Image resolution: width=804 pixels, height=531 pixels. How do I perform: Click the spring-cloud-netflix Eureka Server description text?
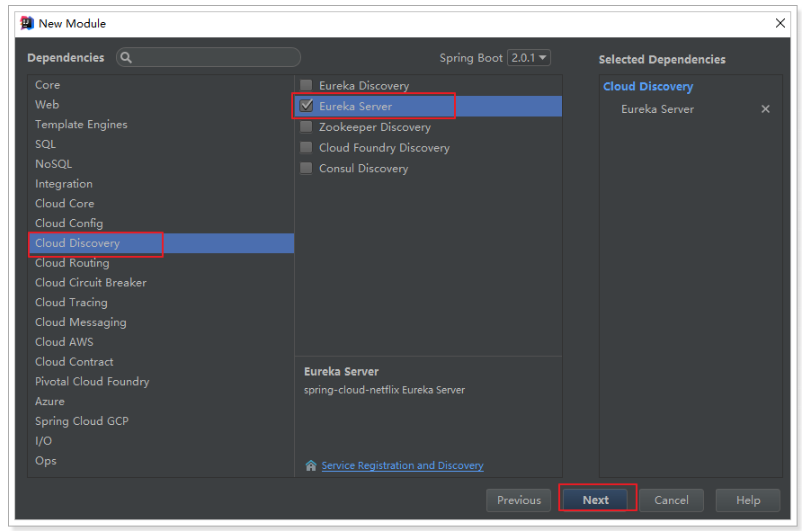point(384,390)
